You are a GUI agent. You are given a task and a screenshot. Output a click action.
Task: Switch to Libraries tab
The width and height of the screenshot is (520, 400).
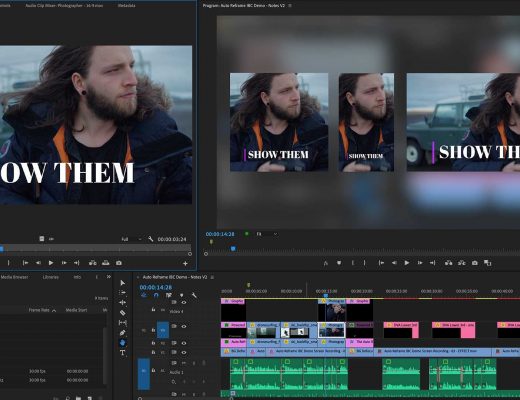(51, 277)
